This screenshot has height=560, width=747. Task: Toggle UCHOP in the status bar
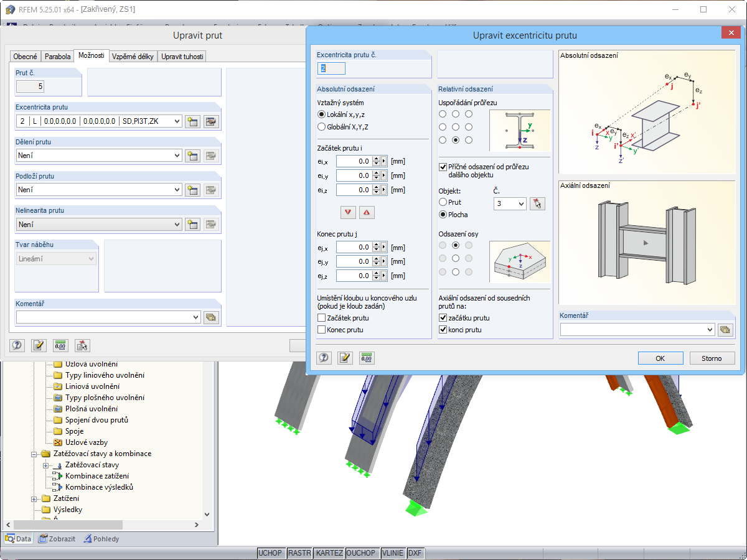270,553
